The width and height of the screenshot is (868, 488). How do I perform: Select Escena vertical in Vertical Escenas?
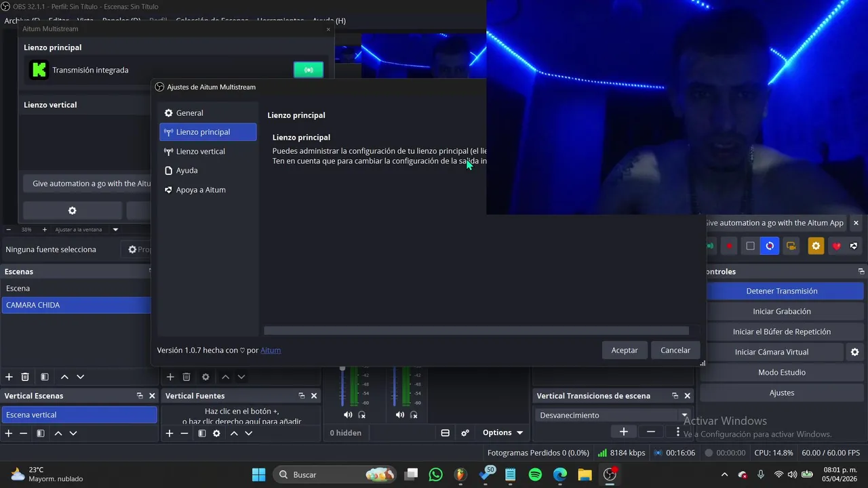[x=79, y=415]
